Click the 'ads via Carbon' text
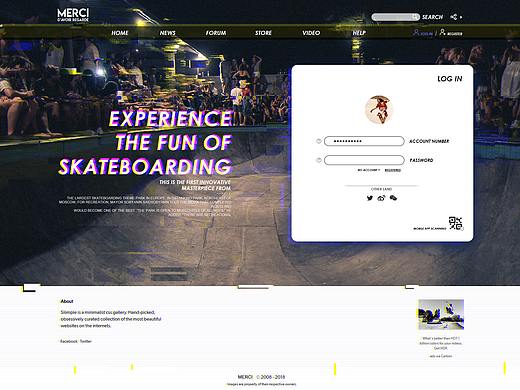 [x=441, y=356]
